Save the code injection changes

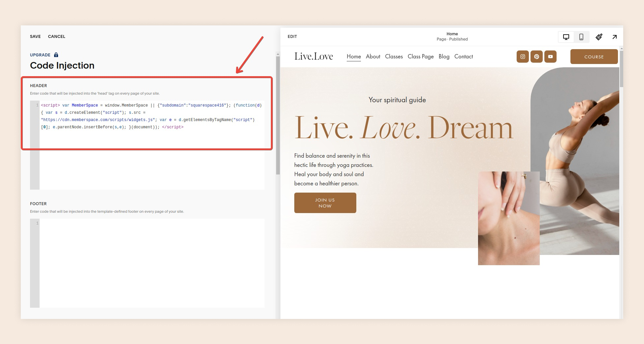coord(35,37)
